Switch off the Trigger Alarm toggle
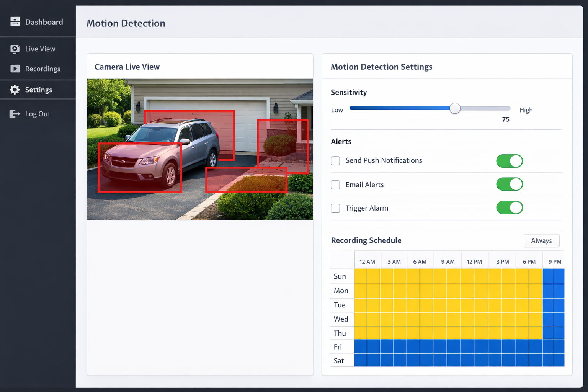This screenshot has height=392, width=588. coord(509,208)
